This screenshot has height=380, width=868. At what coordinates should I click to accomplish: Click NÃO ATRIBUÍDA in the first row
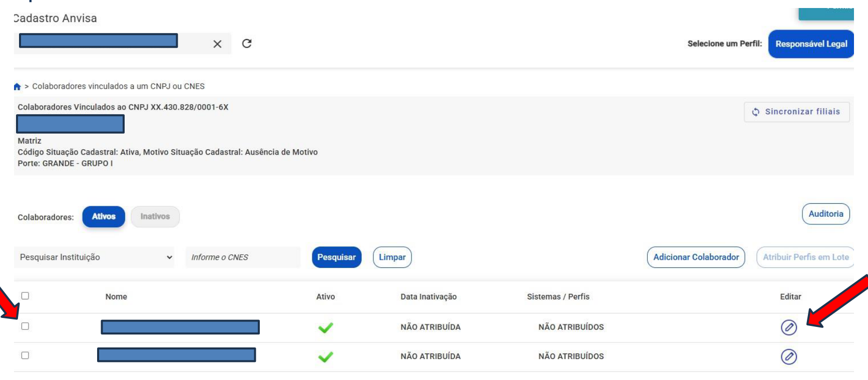point(430,327)
